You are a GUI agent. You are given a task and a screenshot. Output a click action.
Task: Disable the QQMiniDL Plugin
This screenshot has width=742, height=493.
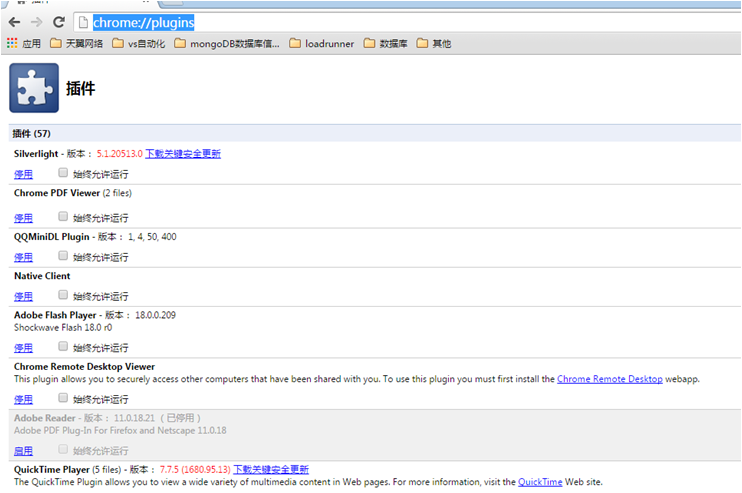point(23,257)
